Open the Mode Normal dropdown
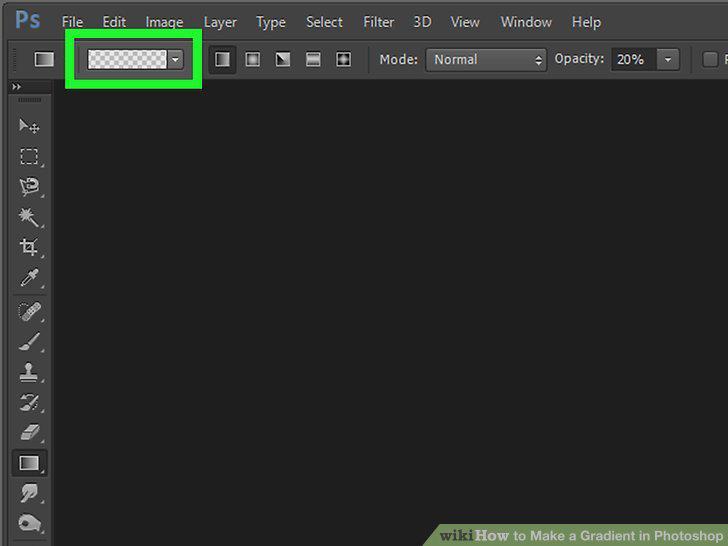The width and height of the screenshot is (728, 546). (486, 60)
